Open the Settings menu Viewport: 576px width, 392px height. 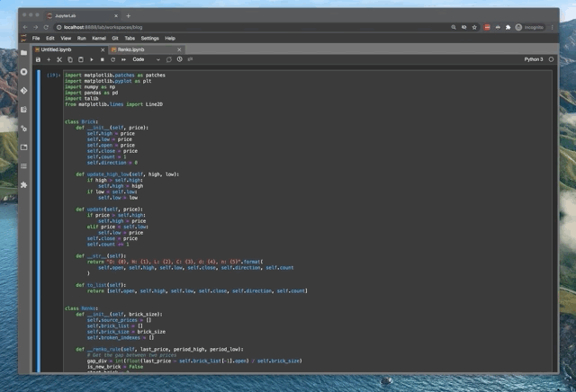pyautogui.click(x=149, y=39)
